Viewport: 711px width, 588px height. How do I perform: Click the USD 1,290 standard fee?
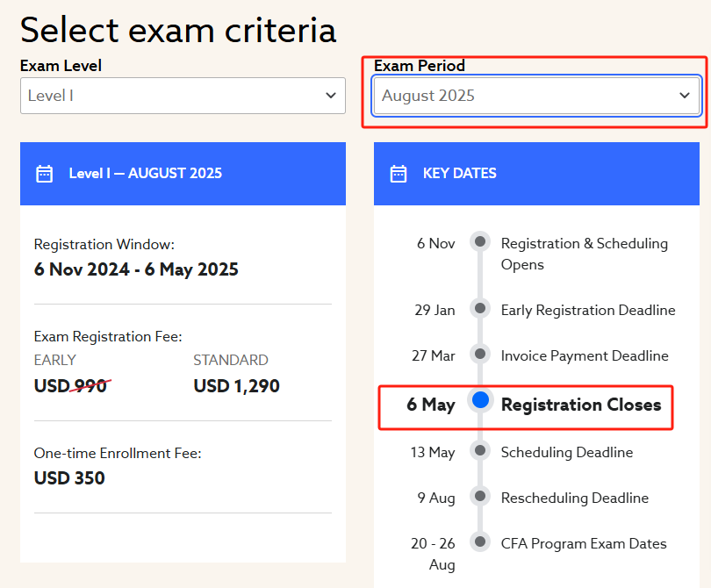pyautogui.click(x=236, y=385)
